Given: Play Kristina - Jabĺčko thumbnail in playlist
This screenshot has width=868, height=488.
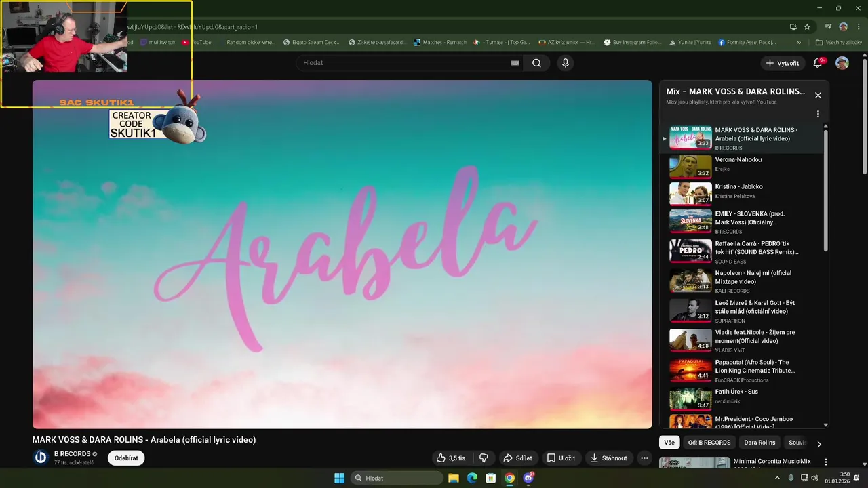Looking at the screenshot, I should click(690, 193).
